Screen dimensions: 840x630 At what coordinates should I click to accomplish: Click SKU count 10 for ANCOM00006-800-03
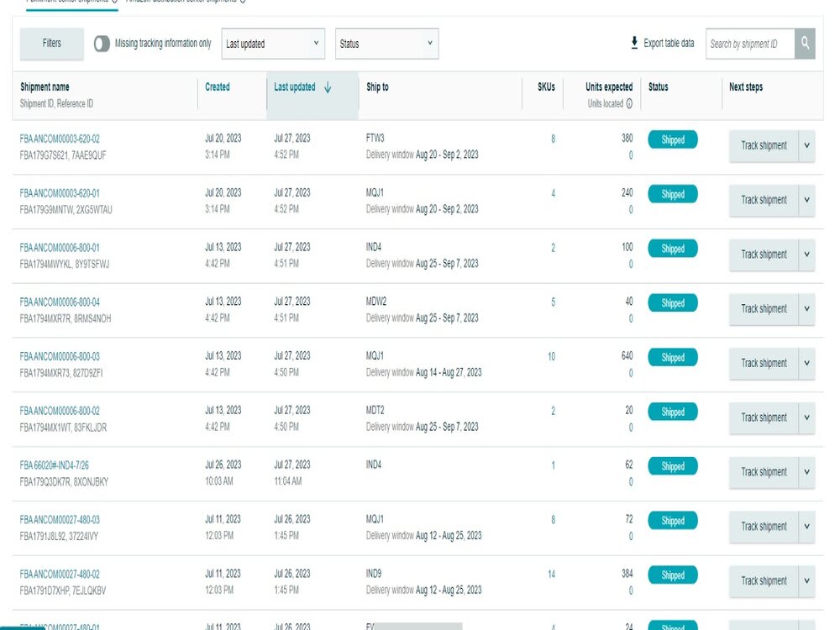551,356
